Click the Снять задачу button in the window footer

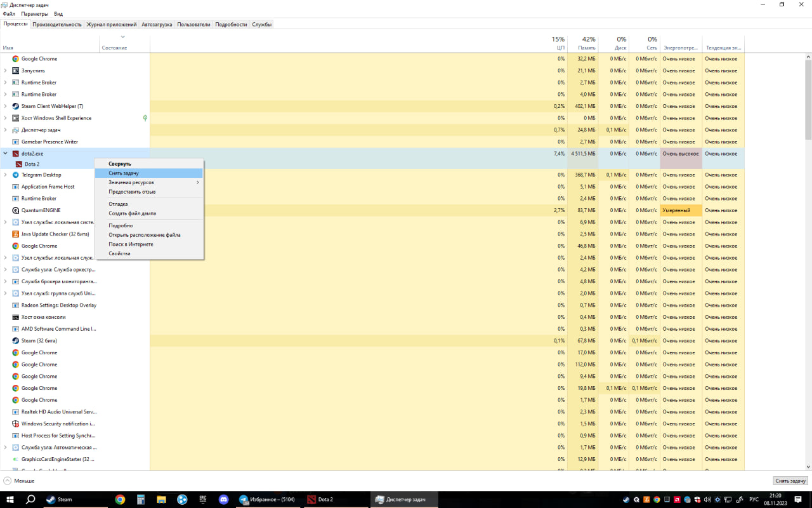[x=790, y=481]
